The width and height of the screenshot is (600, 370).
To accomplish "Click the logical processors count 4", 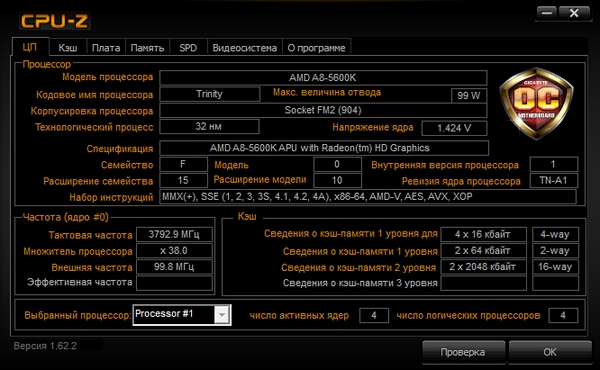I will pos(563,315).
